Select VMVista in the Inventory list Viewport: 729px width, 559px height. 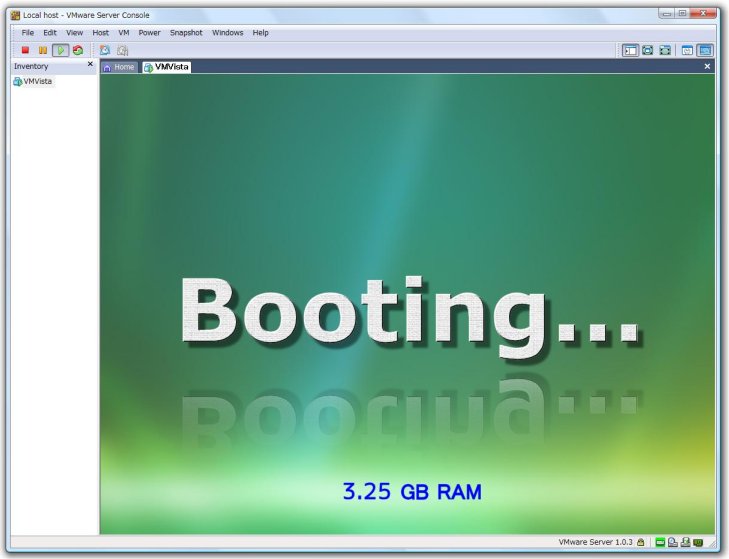pyautogui.click(x=33, y=81)
